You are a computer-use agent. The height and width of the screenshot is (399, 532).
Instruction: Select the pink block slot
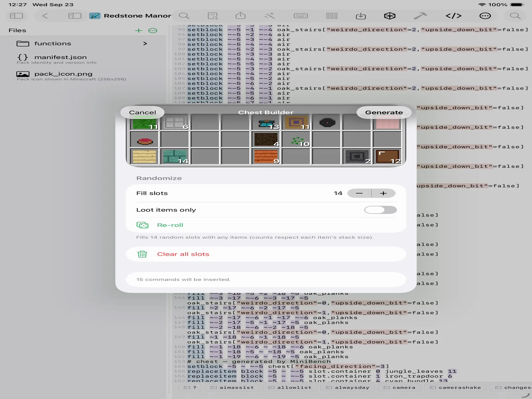click(x=387, y=124)
